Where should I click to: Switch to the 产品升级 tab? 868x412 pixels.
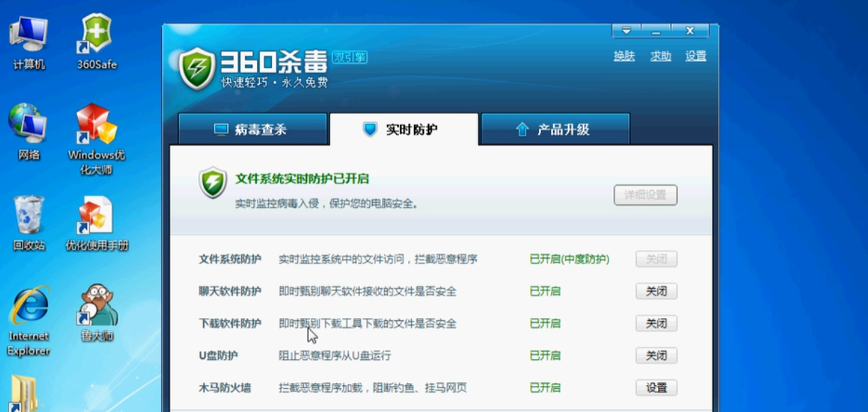click(x=555, y=129)
